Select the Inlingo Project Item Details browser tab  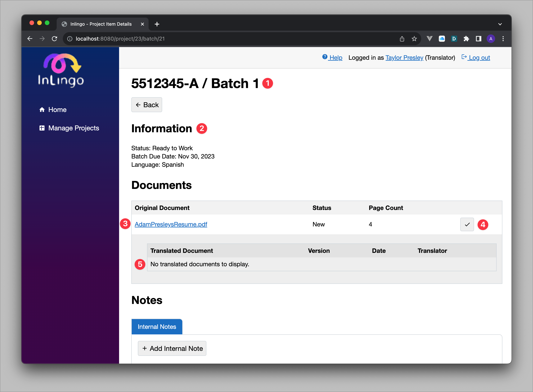pos(101,24)
